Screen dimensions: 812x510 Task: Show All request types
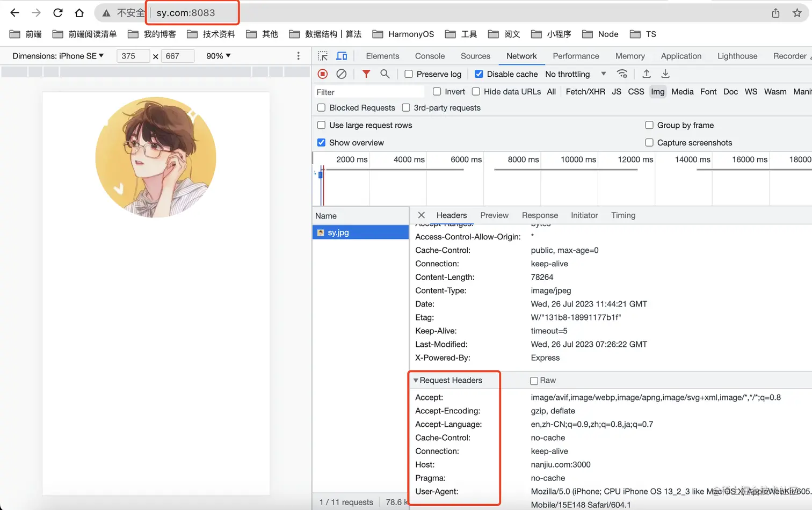[x=551, y=92]
